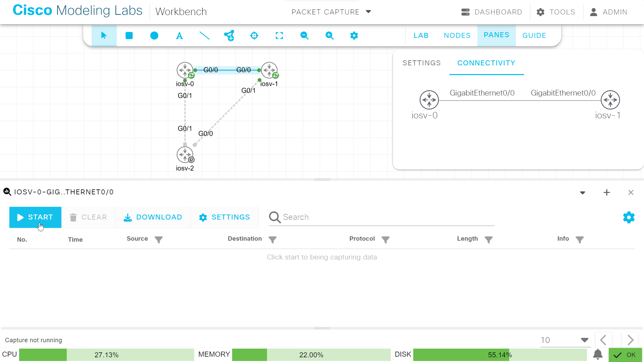Image resolution: width=644 pixels, height=362 pixels.
Task: Select the line drawing tool
Action: 204,36
